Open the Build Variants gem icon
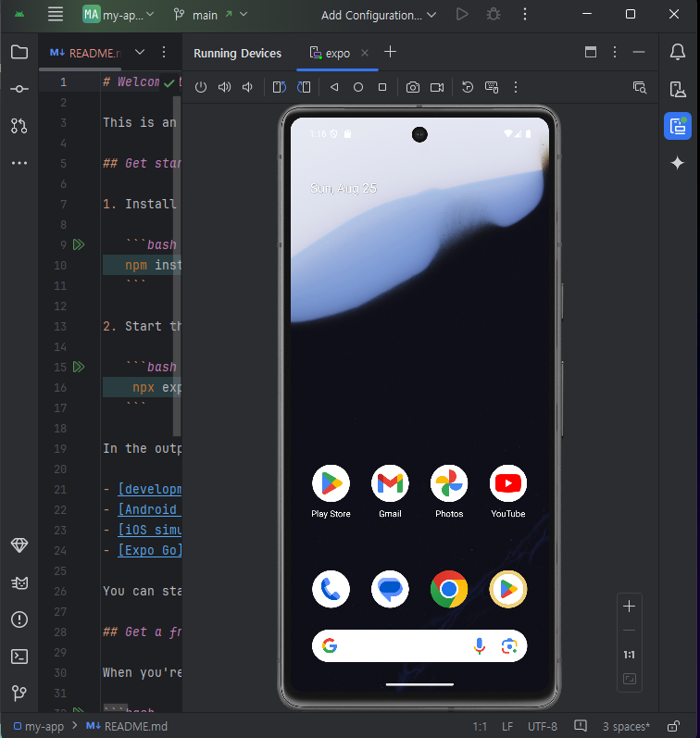Screen dimensions: 700x738 pyautogui.click(x=19, y=545)
